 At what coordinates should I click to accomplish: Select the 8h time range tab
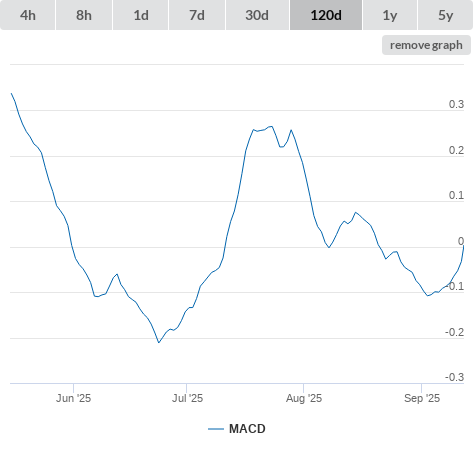click(x=84, y=15)
